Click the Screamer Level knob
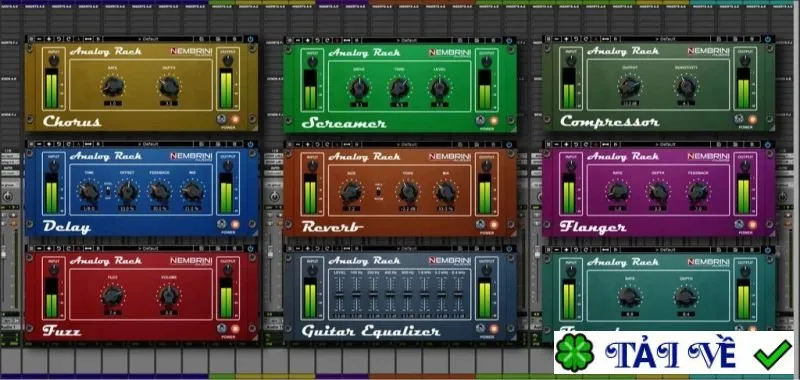 pos(440,88)
